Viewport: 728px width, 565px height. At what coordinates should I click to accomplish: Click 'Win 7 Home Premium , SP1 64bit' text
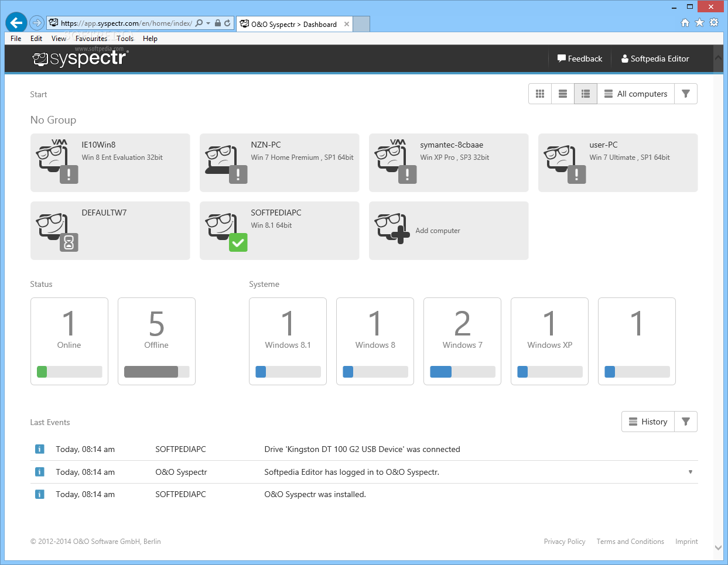click(x=302, y=157)
